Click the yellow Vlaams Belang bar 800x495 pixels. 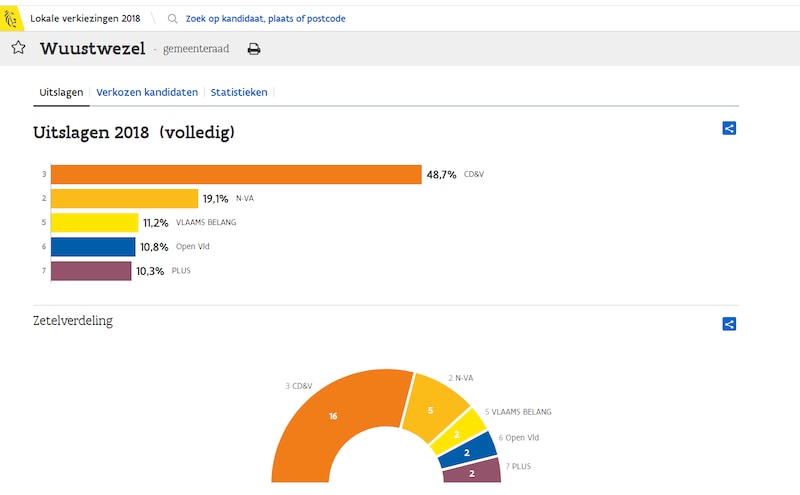[94, 222]
